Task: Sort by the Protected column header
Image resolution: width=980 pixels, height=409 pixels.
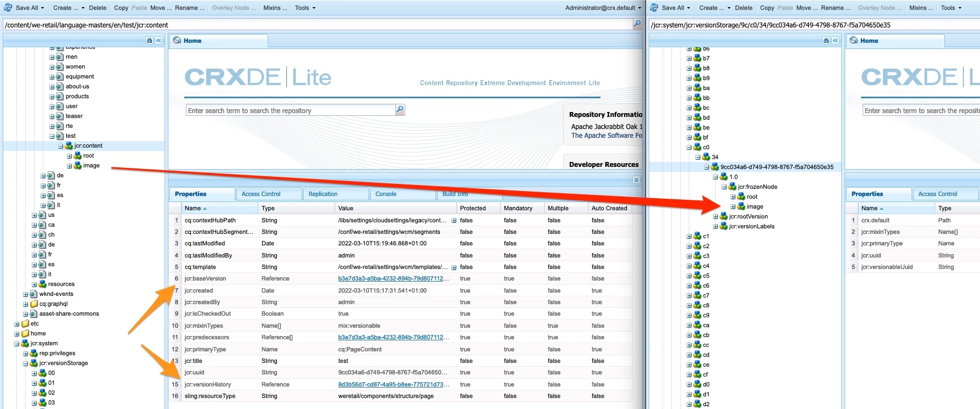Action: (x=478, y=208)
